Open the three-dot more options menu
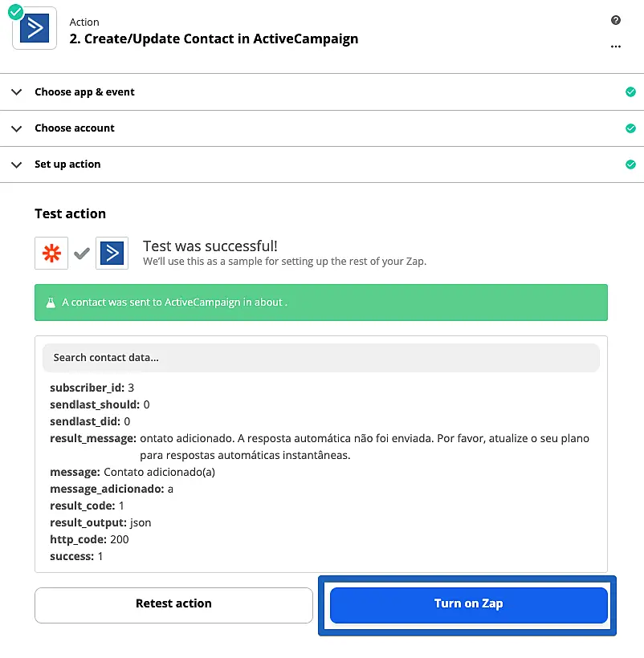 [616, 47]
